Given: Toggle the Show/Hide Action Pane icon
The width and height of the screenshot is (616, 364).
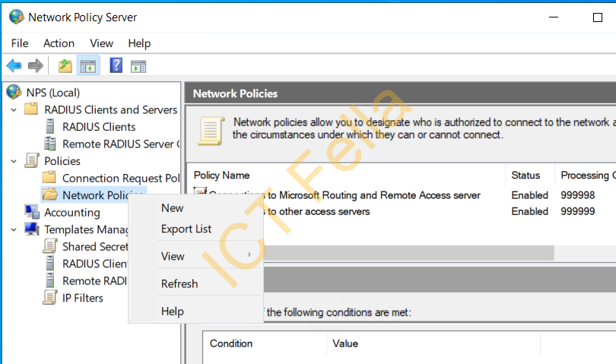Looking at the screenshot, I should (x=138, y=66).
